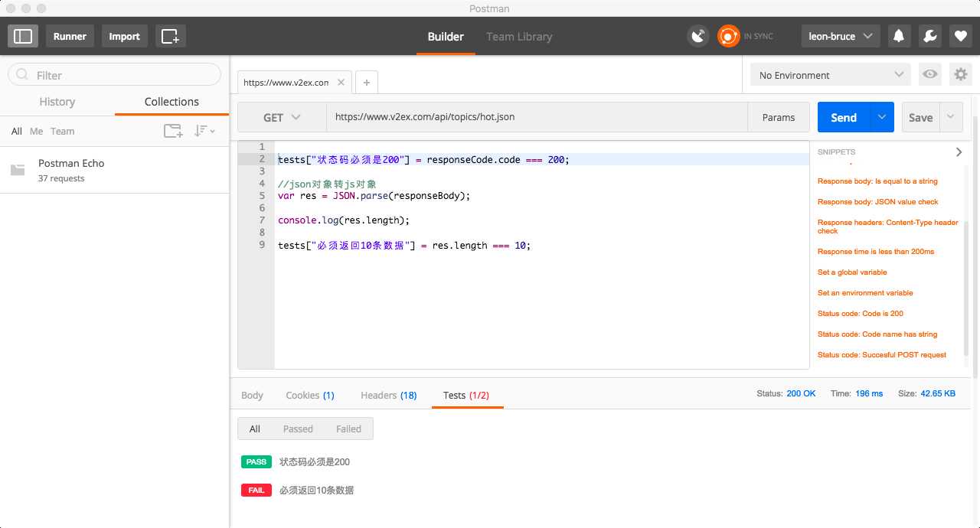Open the response Headers (18) tab
The width and height of the screenshot is (980, 528).
tap(389, 395)
